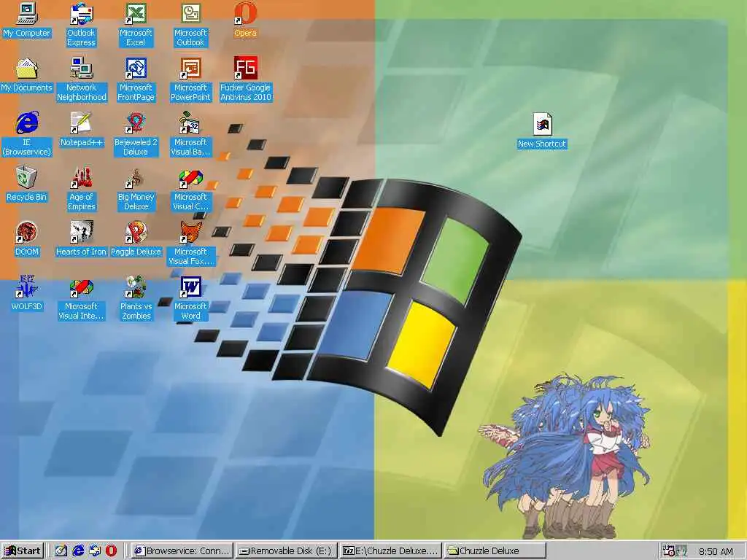Viewport: 747px width, 560px height.
Task: Click the 'Bejeweled 2 Deluxe' icon label
Action: (136, 147)
